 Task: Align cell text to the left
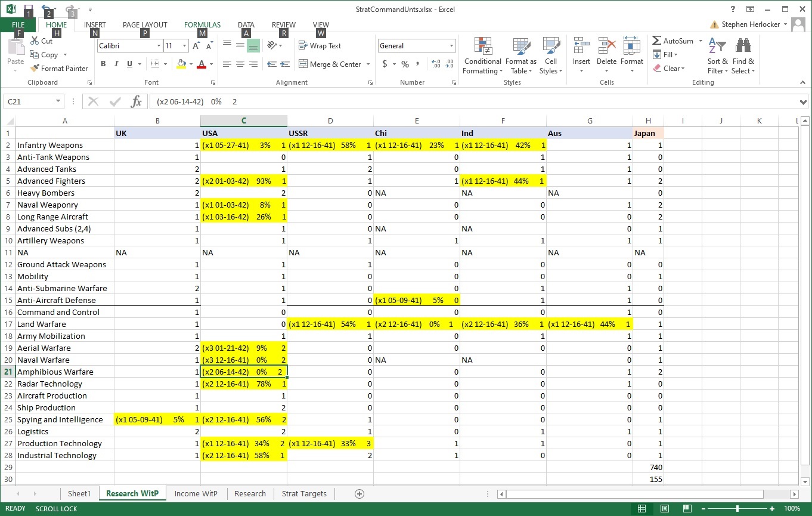point(227,64)
